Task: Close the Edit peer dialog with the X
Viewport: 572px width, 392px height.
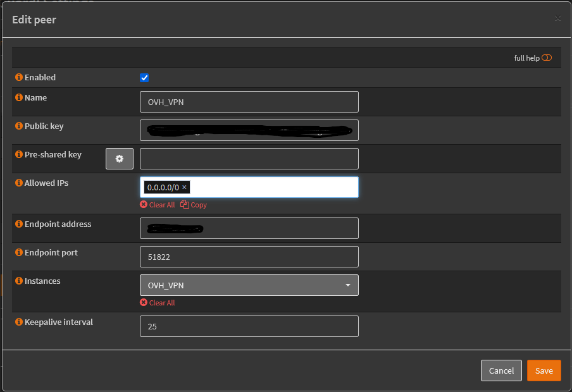Action: [557, 18]
